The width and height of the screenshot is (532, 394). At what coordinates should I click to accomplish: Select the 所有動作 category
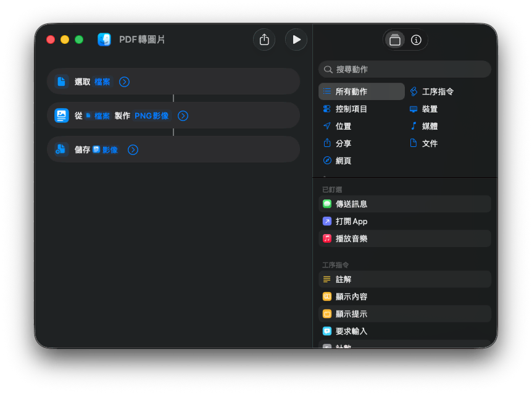click(362, 91)
